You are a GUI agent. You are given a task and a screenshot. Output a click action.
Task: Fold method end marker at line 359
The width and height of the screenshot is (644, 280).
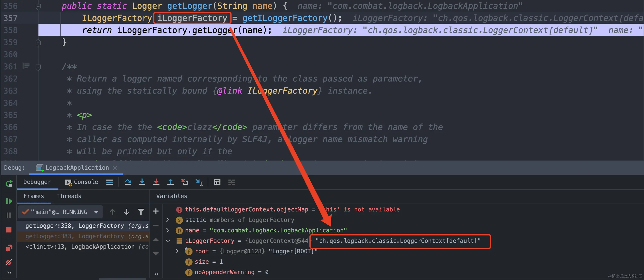pos(38,43)
